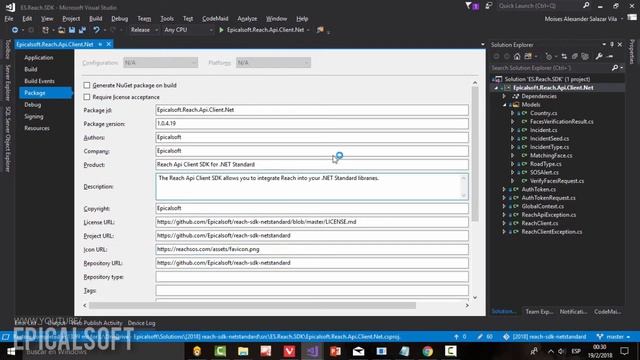This screenshot has width=640, height=360.
Task: Pin the Solution Explorer with the auto-hide pin
Action: coord(612,44)
